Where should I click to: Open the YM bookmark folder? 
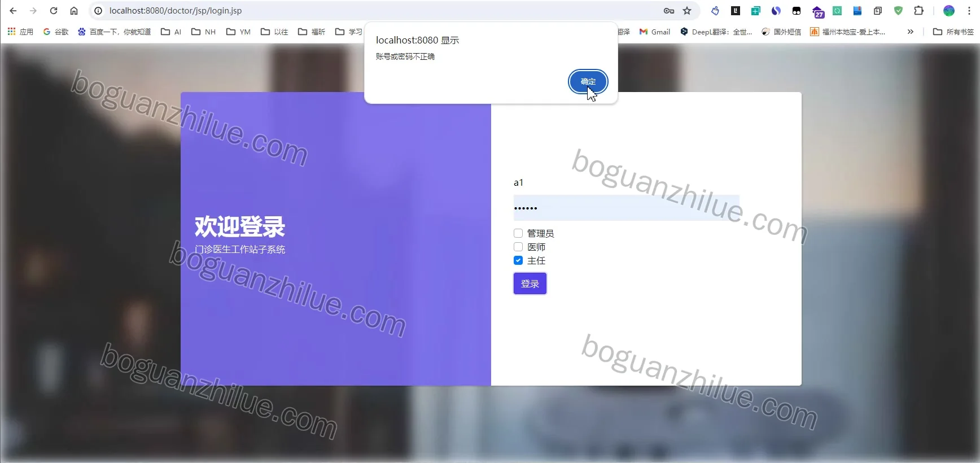[x=238, y=32]
